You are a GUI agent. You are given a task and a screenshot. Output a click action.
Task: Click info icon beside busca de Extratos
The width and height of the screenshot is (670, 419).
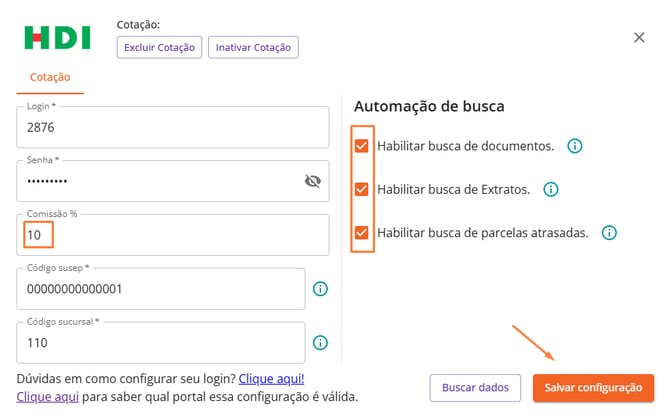point(550,189)
